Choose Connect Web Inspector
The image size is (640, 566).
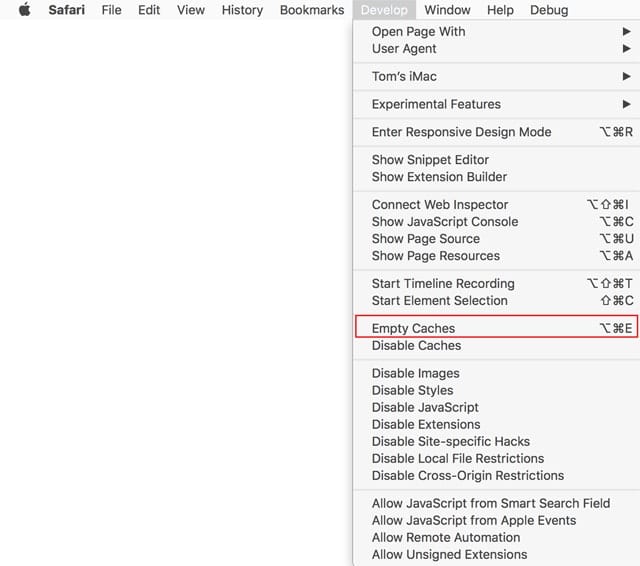tap(440, 204)
